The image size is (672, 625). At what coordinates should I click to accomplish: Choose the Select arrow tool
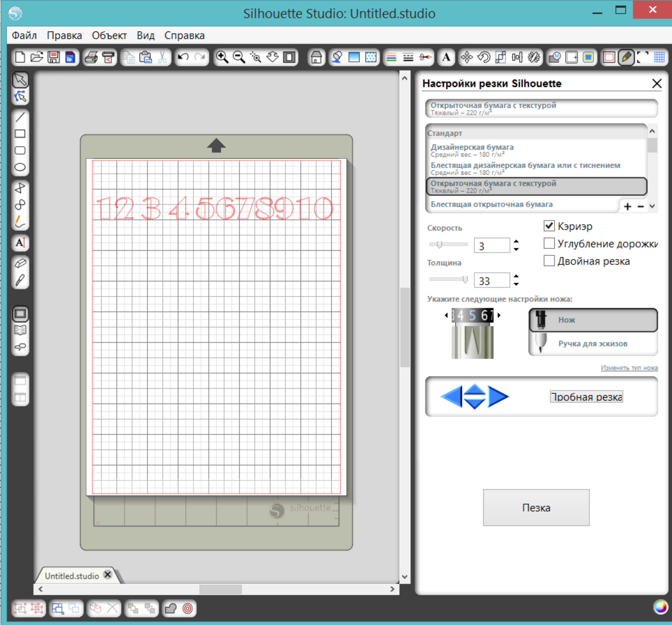pos(20,80)
